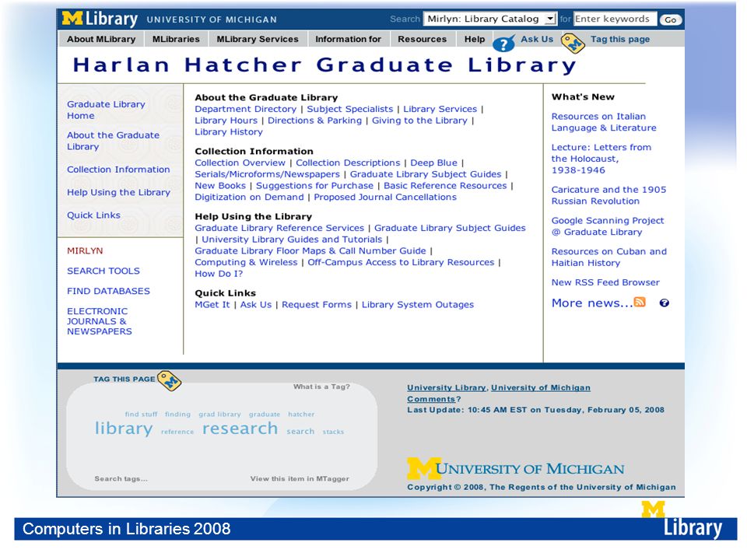Open the How Do I? link
This screenshot has height=560, width=747.
(219, 274)
